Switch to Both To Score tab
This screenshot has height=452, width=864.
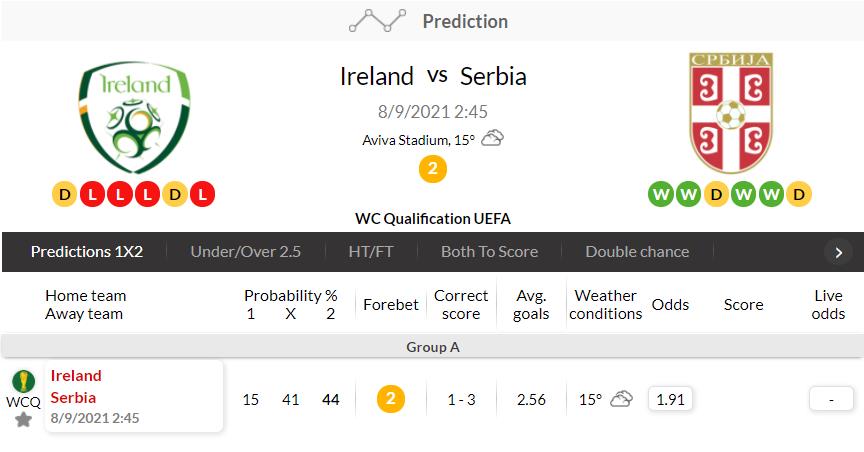tap(489, 252)
